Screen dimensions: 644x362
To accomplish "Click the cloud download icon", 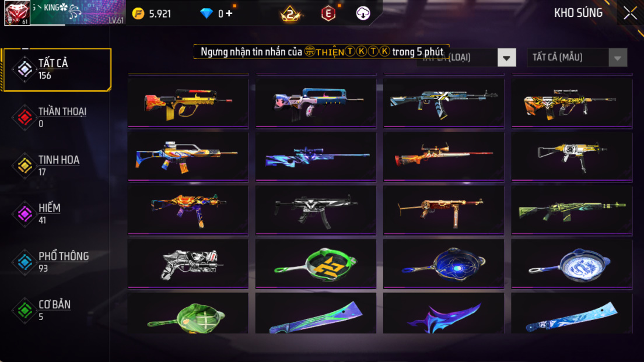I will (363, 13).
